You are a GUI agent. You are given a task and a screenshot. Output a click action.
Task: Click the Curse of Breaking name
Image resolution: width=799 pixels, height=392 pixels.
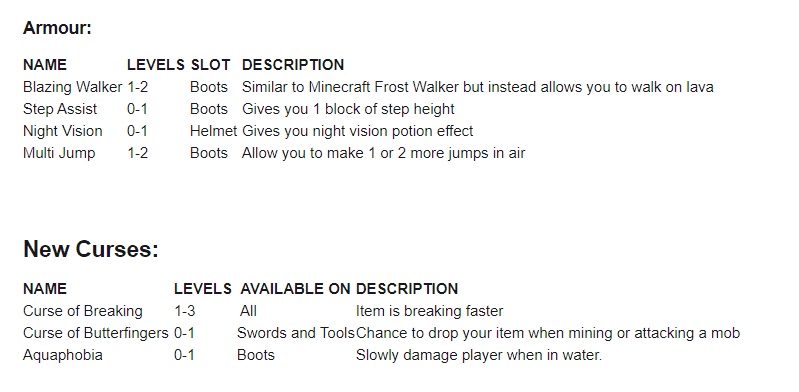83,311
